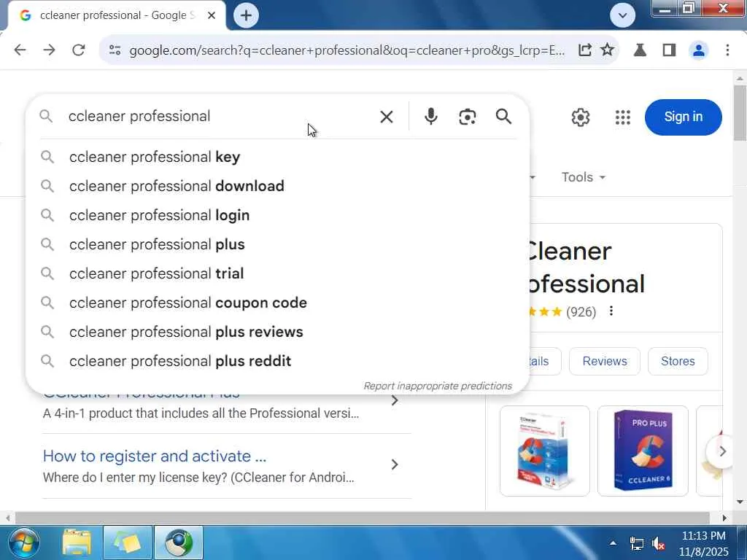Click the address bar URL
Screen dimensions: 747x560
coord(347,50)
